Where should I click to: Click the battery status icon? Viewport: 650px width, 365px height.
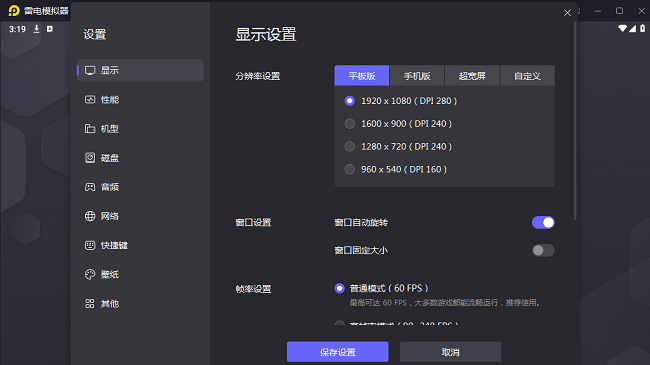[642, 28]
